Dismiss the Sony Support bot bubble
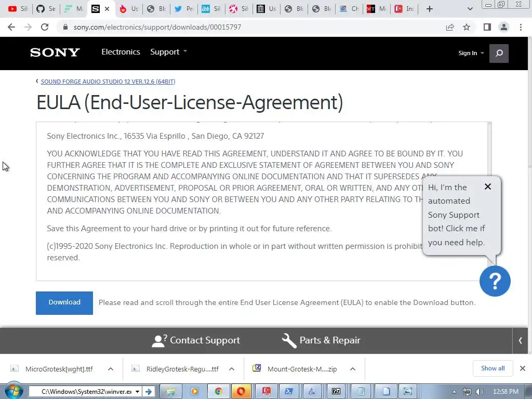532x399 pixels. [487, 187]
